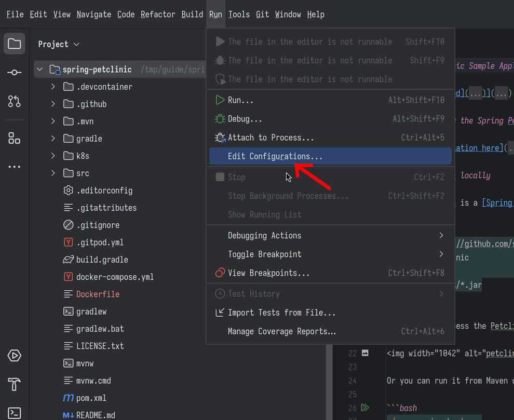Click the .gitignore file icon
Image resolution: width=514 pixels, height=420 pixels.
[x=68, y=225]
